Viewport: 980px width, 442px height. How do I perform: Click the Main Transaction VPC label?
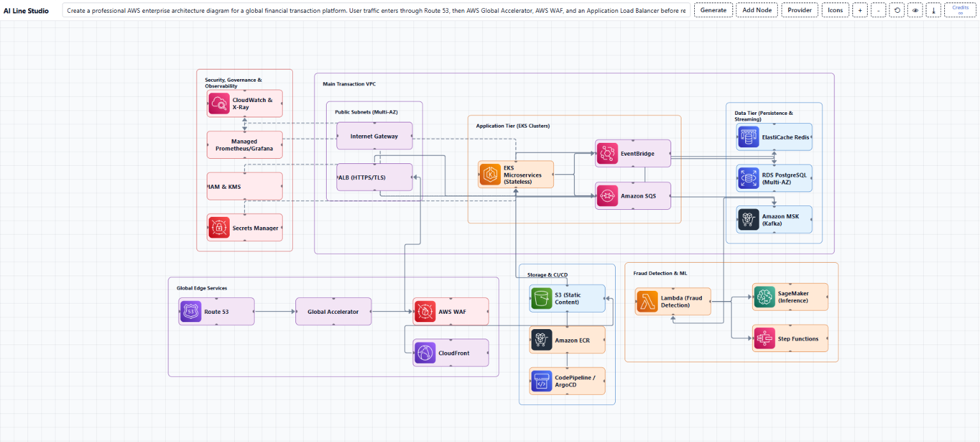349,84
